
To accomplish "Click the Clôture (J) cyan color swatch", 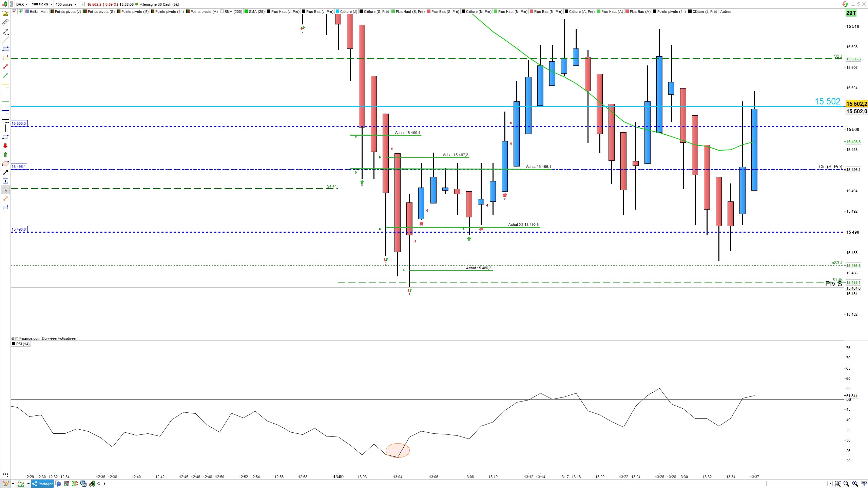I will (x=337, y=12).
